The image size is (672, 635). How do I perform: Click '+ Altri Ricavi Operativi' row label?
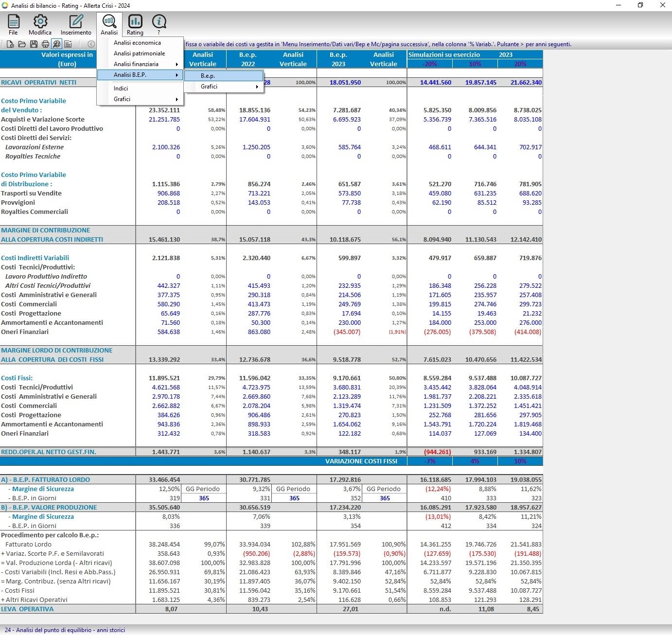point(35,600)
